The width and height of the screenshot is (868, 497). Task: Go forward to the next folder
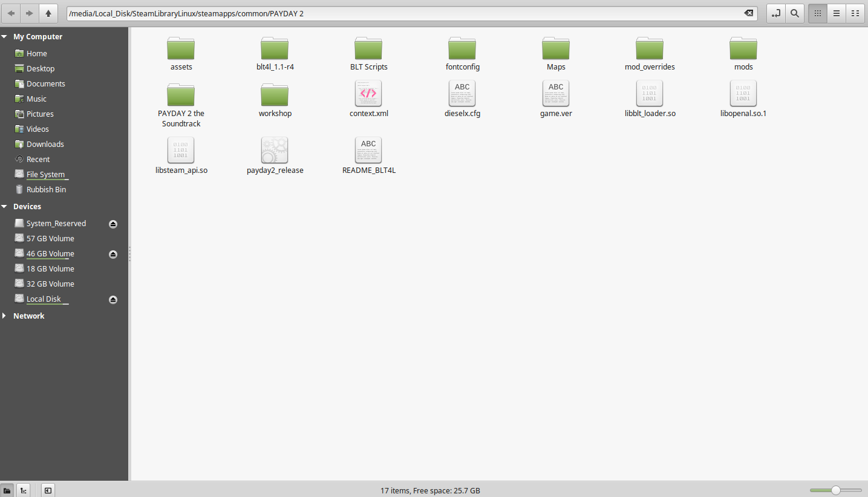[x=29, y=13]
